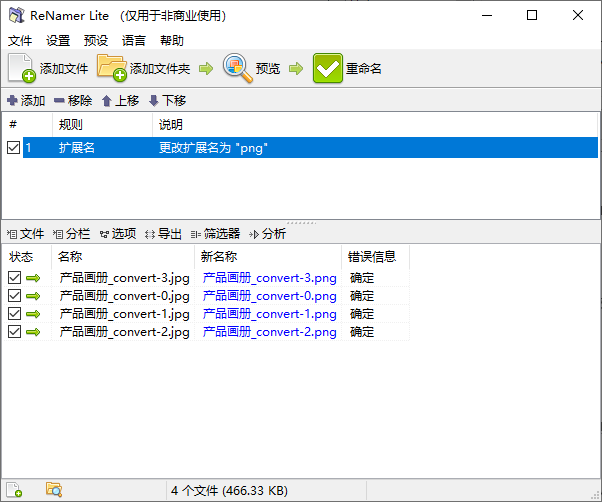
Task: Click new name 产品画册_convert-3.png
Action: pyautogui.click(x=270, y=278)
